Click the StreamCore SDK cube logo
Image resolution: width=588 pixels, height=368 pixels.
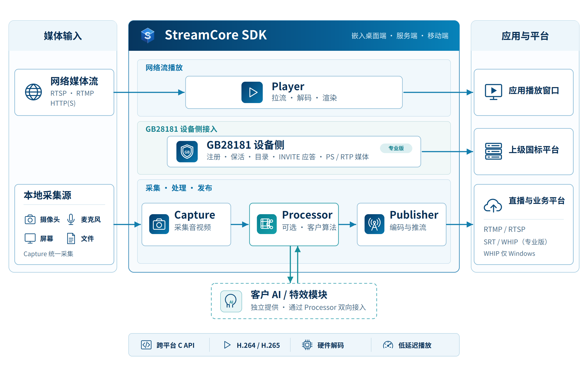click(x=148, y=36)
